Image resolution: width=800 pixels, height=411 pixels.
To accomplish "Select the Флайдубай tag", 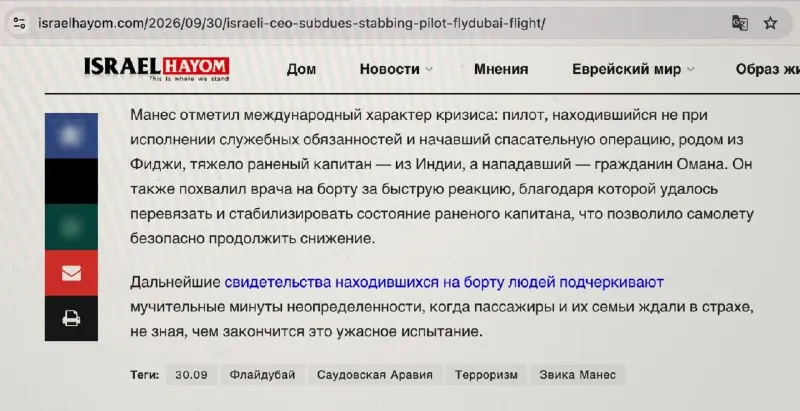I will [x=262, y=375].
